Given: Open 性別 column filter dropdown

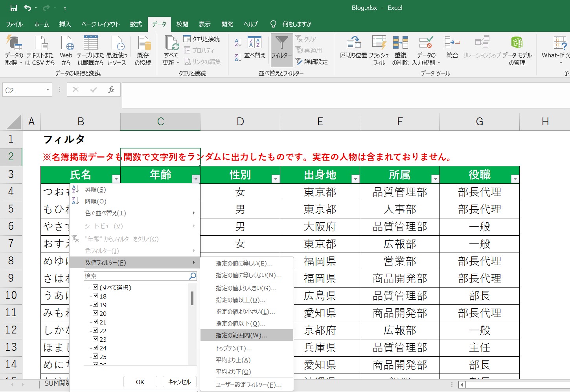Looking at the screenshot, I should click(276, 179).
